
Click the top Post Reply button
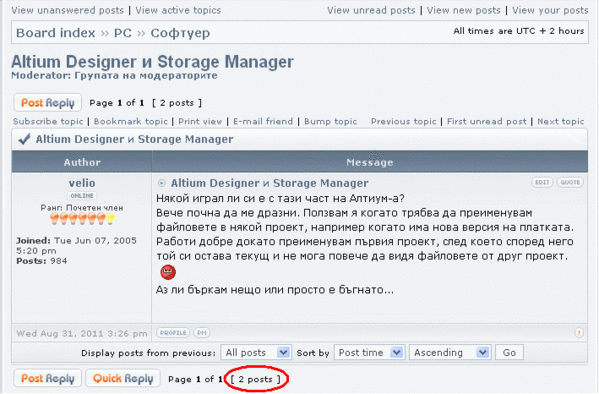(x=48, y=103)
